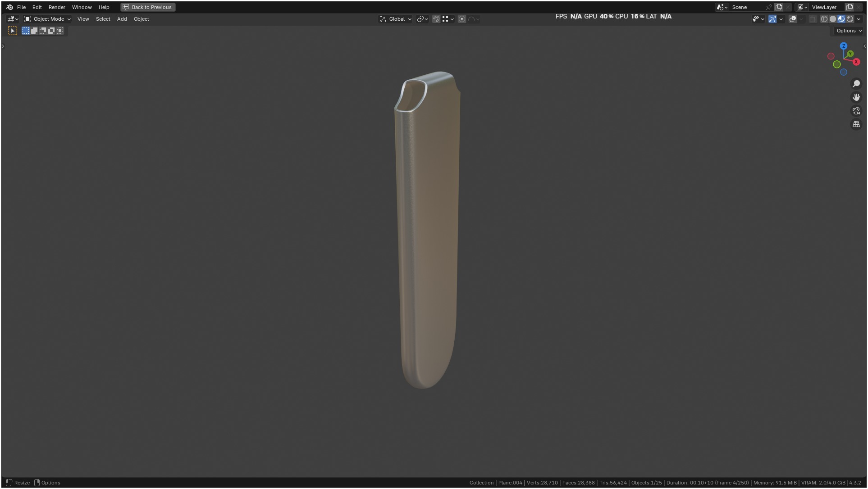Toggle viewport overlays
Image resolution: width=868 pixels, height=489 pixels.
click(x=793, y=19)
